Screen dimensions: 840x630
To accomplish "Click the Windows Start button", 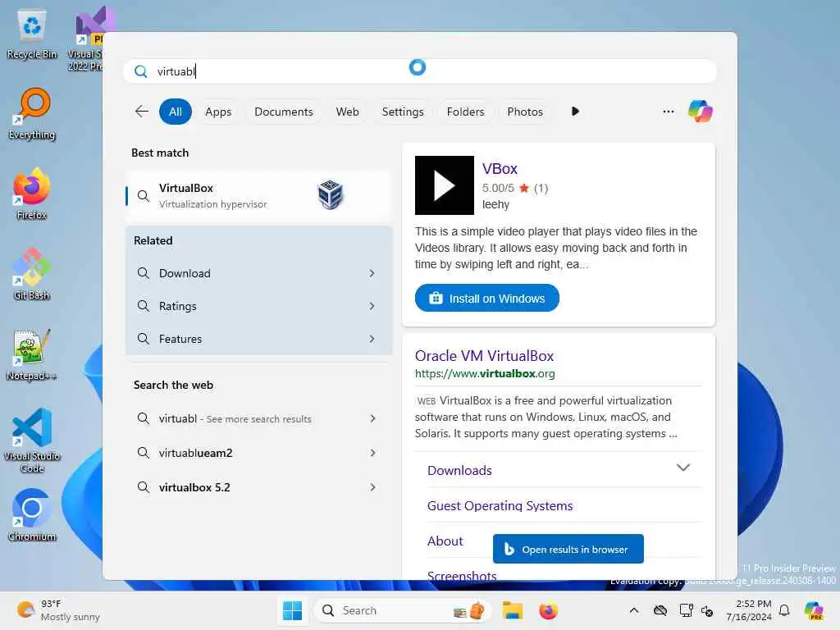I will coord(292,610).
